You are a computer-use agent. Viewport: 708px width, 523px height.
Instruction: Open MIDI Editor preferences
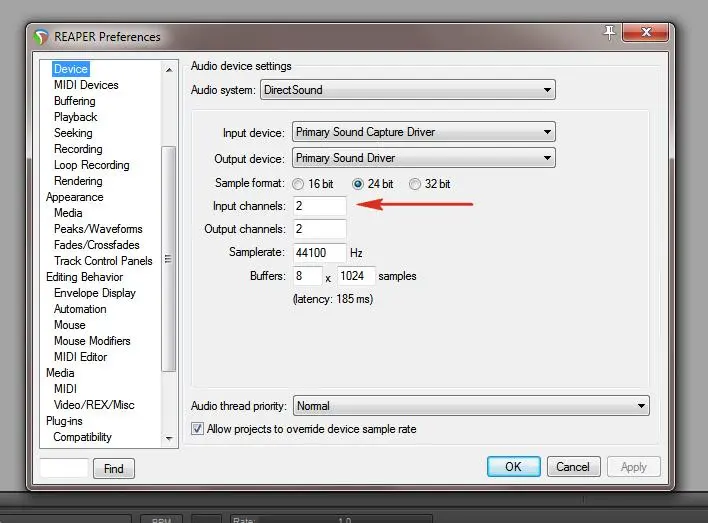80,357
